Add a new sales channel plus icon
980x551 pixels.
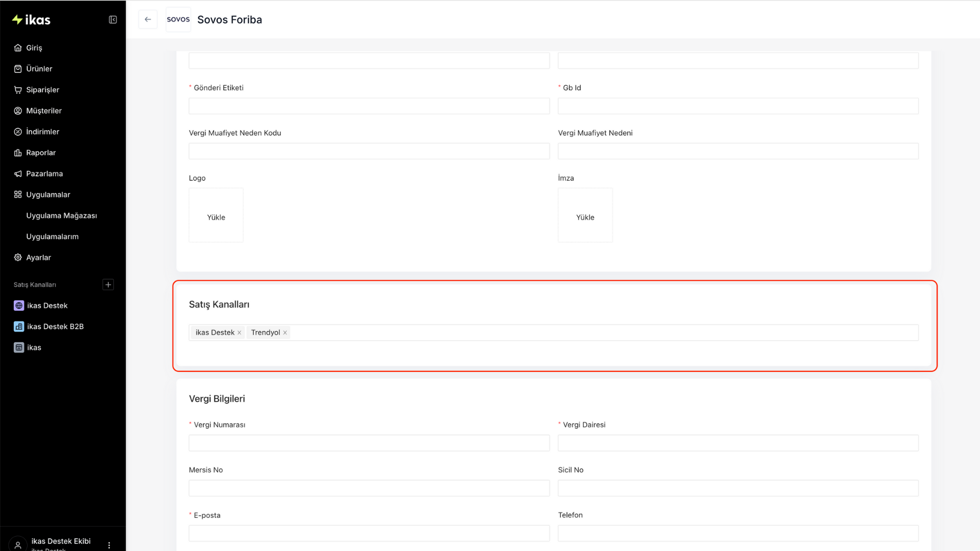point(108,285)
